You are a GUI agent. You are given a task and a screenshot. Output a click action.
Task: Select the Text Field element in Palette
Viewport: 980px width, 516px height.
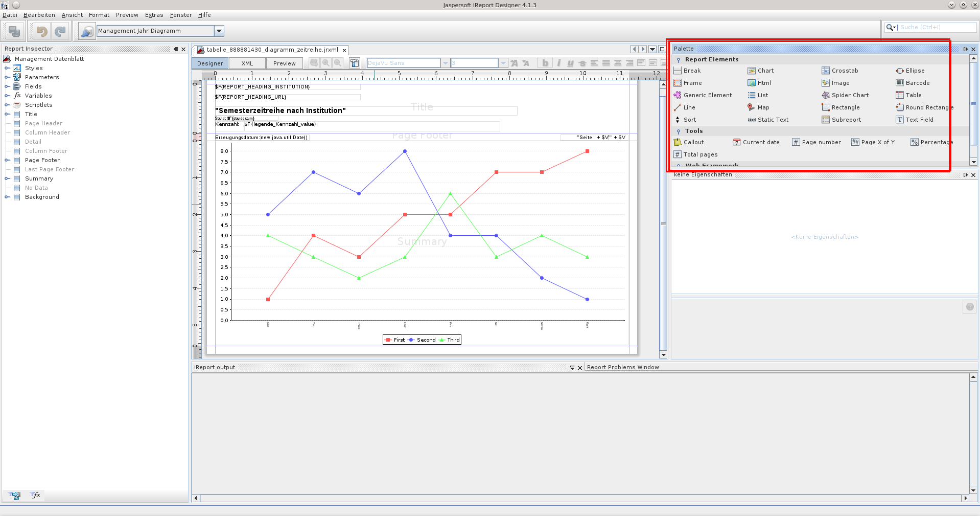[x=915, y=120]
